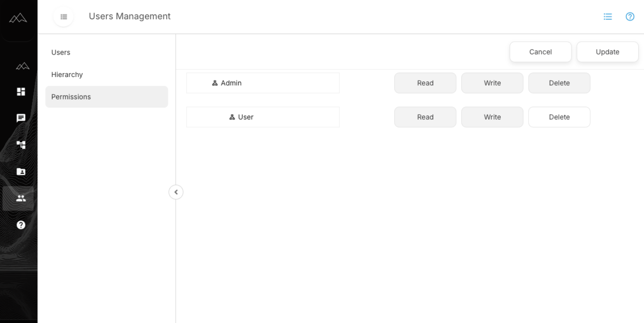
Task: Toggle Delete permission for User
Action: [559, 117]
